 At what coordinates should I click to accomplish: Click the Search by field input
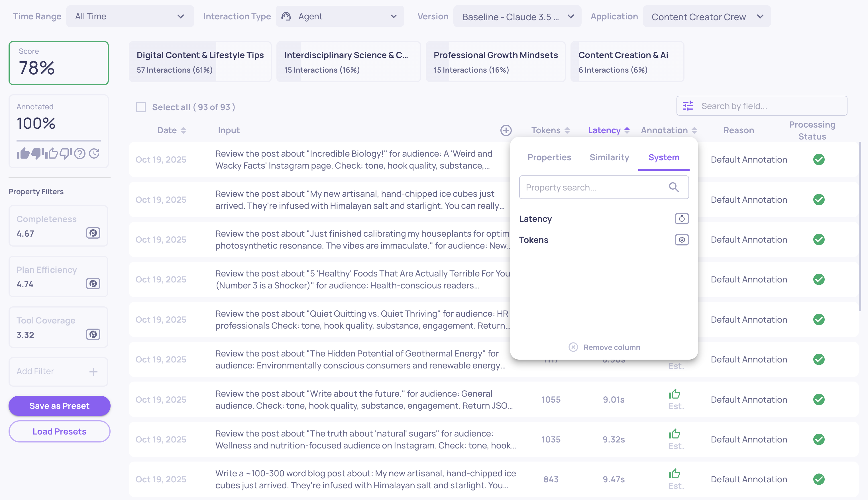(x=770, y=106)
